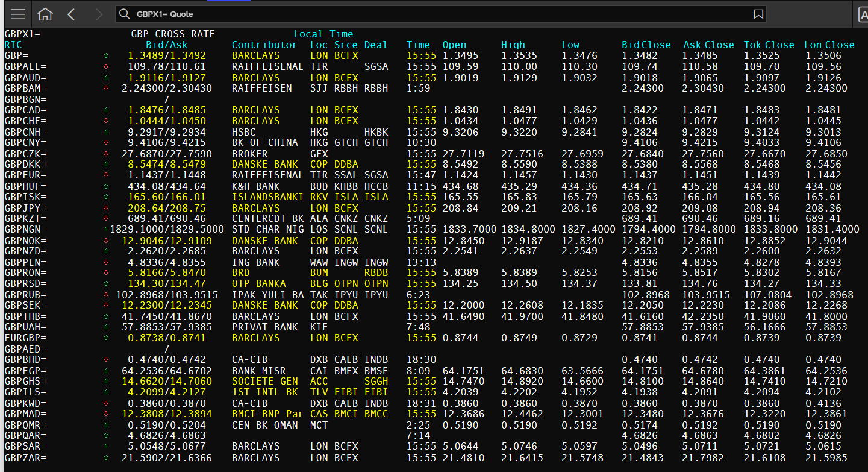
Task: Select the GBPNGN= bid/ask quote
Action: tap(167, 230)
